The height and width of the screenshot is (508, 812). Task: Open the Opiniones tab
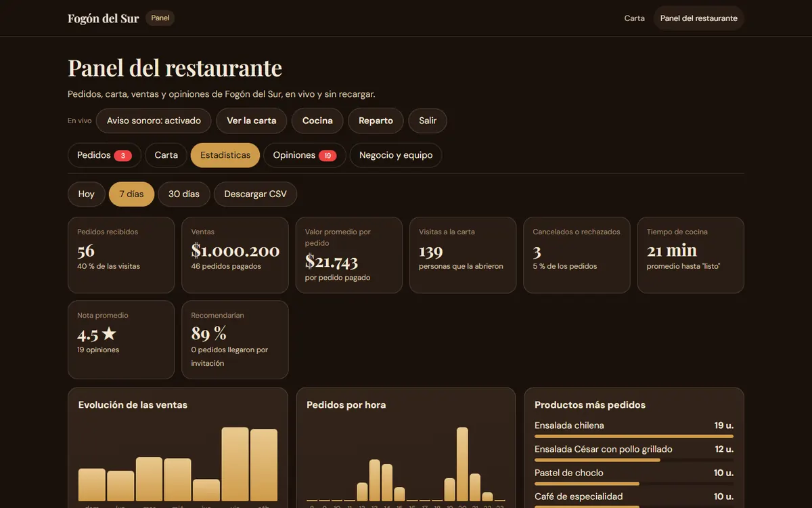(304, 155)
